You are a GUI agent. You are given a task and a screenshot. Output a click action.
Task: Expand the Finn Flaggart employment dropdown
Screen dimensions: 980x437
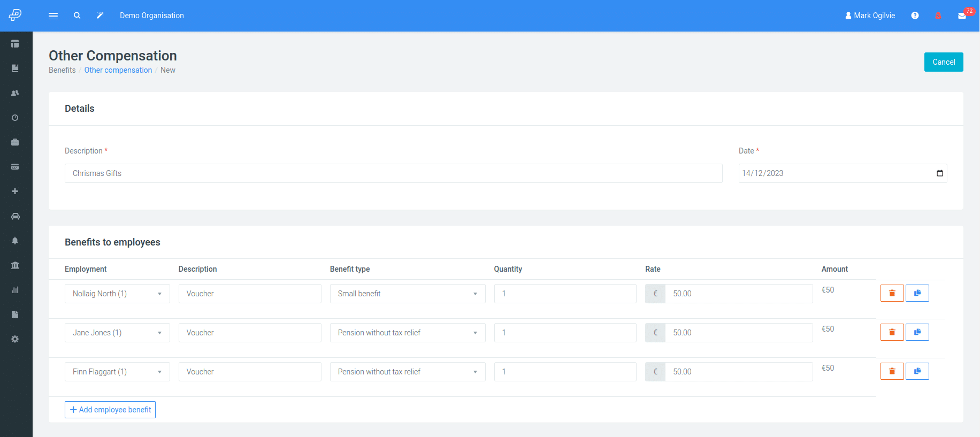click(117, 372)
